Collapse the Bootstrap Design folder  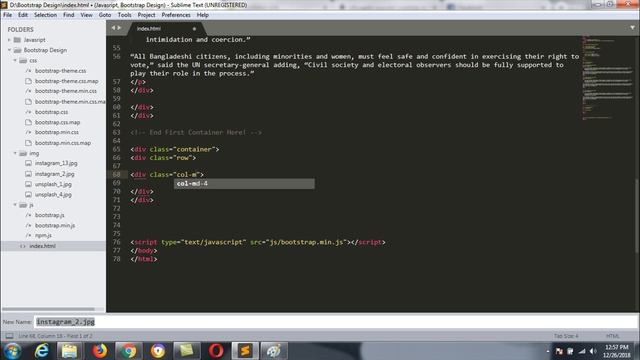click(9, 50)
